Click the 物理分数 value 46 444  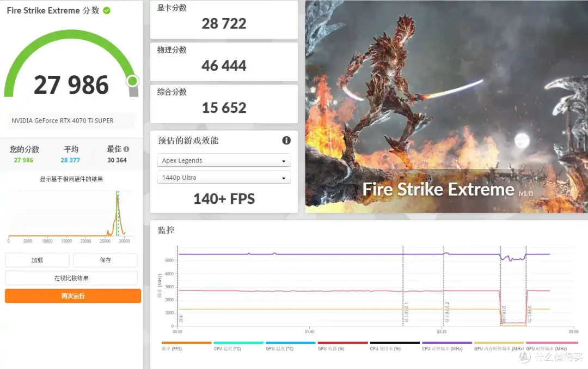(x=224, y=66)
